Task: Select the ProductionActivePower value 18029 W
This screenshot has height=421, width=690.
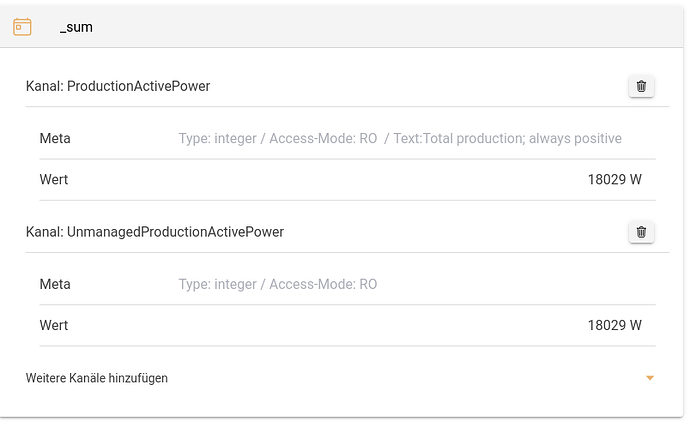Action: tap(614, 180)
